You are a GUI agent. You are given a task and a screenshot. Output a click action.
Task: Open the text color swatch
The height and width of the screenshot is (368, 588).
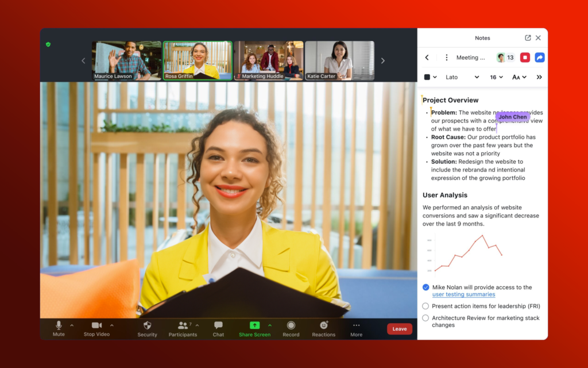click(x=427, y=76)
